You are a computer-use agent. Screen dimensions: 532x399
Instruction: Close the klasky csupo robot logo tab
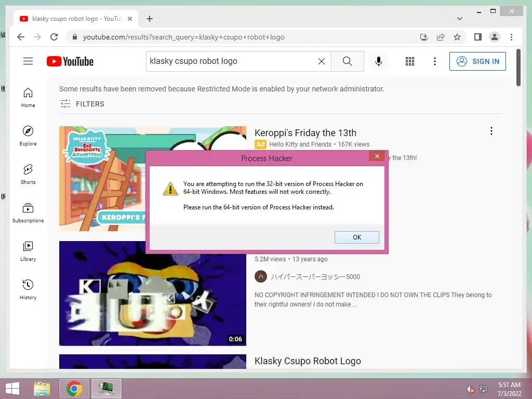pos(129,19)
